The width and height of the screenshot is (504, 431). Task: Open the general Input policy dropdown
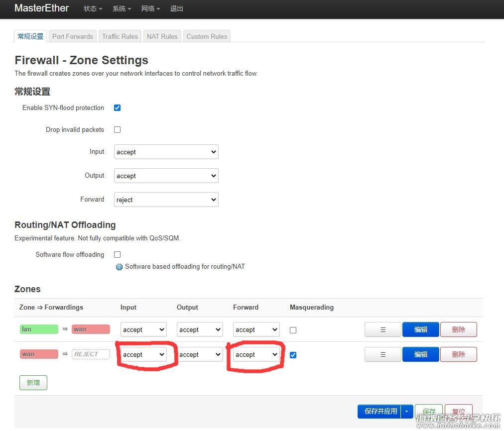click(x=166, y=152)
